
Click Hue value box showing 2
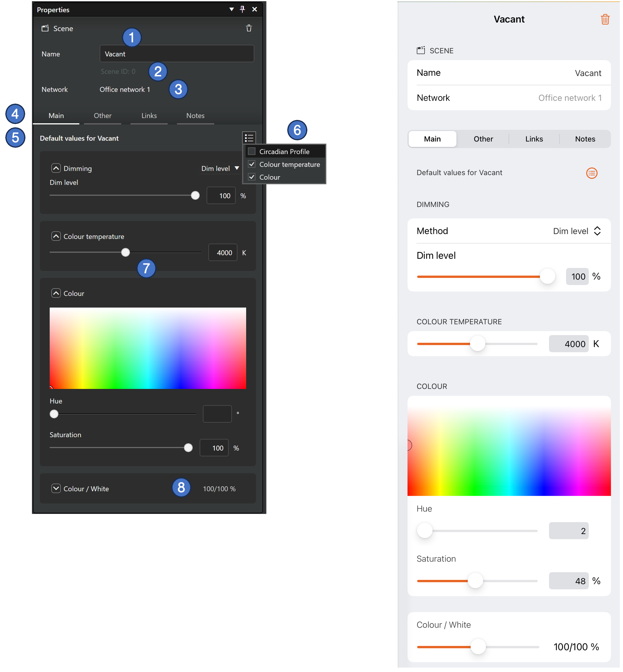tap(568, 531)
